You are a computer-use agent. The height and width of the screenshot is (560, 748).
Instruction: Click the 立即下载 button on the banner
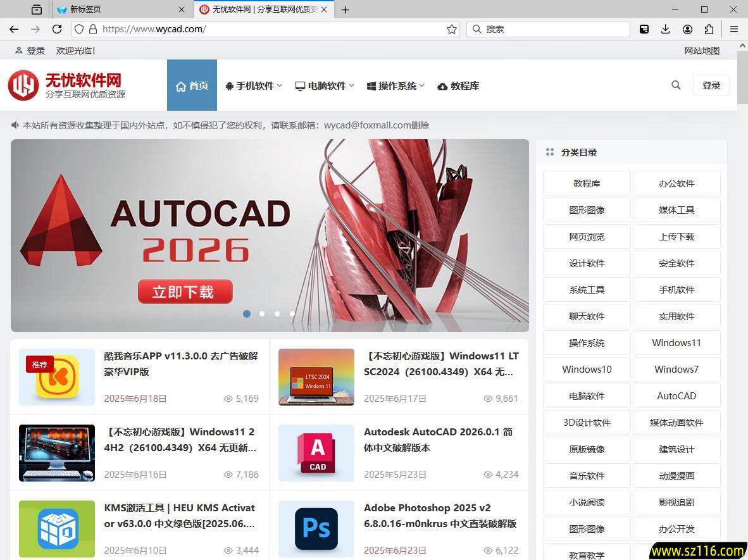pos(185,292)
